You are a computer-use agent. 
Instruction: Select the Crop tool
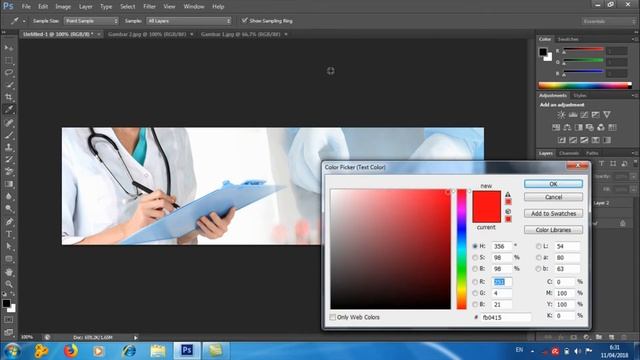coord(9,97)
